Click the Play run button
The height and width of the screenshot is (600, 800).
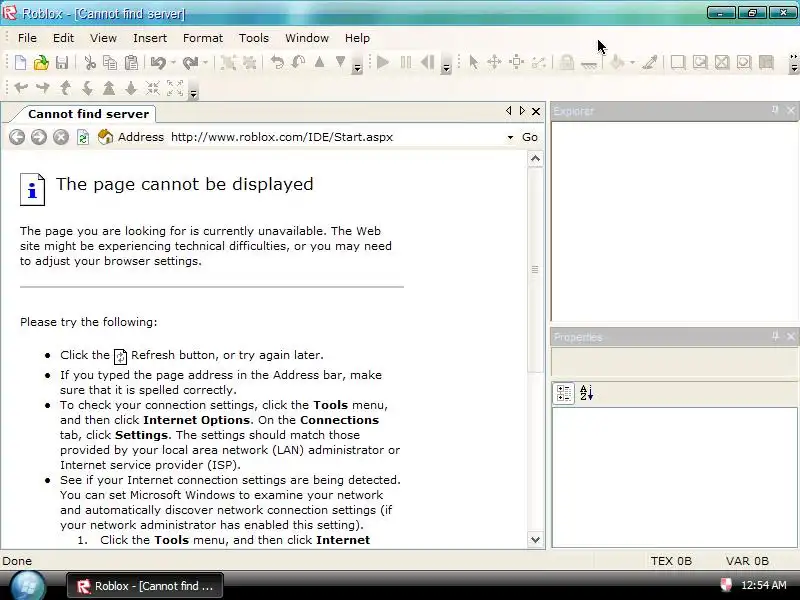click(383, 63)
